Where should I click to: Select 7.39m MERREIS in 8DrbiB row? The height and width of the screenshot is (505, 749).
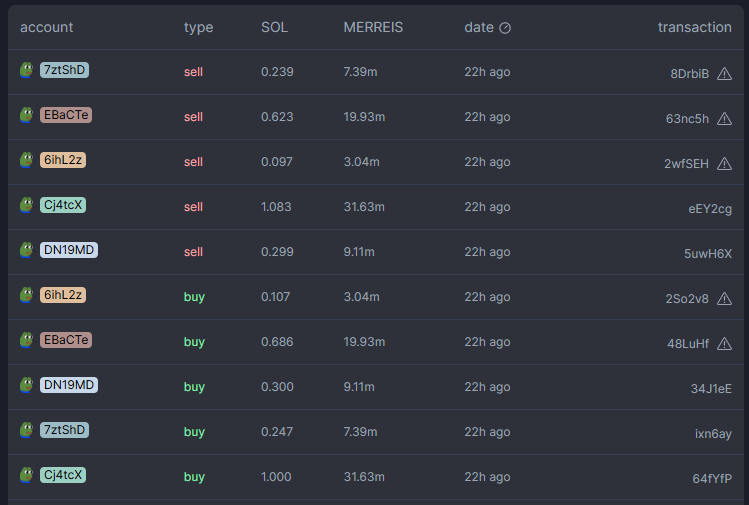360,72
